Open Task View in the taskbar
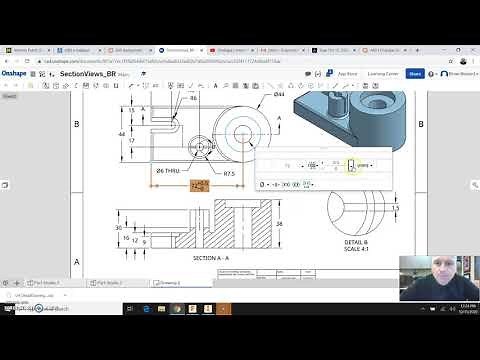The height and width of the screenshot is (360, 480). coord(130,309)
